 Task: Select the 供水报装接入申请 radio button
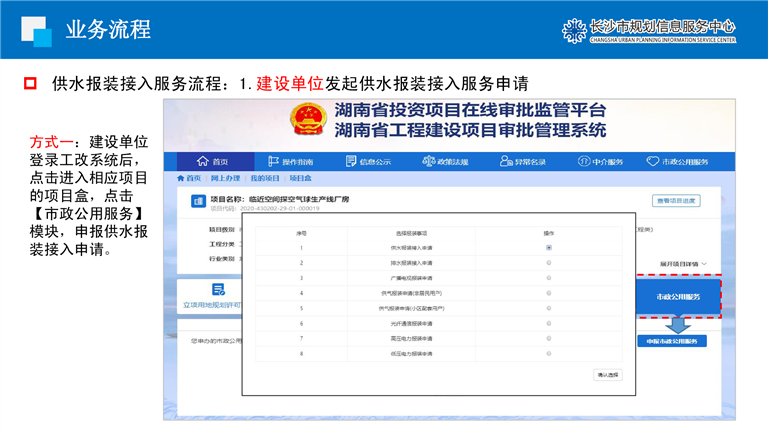[x=549, y=247]
